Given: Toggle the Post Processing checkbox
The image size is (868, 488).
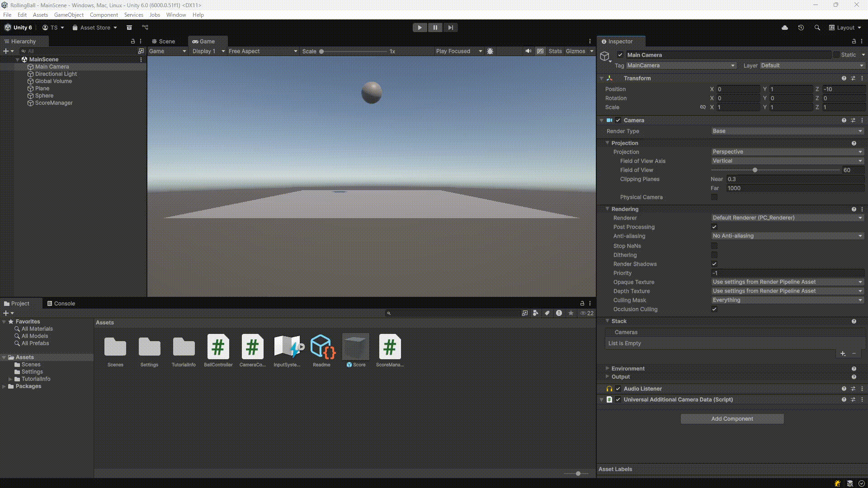Looking at the screenshot, I should [x=714, y=227].
